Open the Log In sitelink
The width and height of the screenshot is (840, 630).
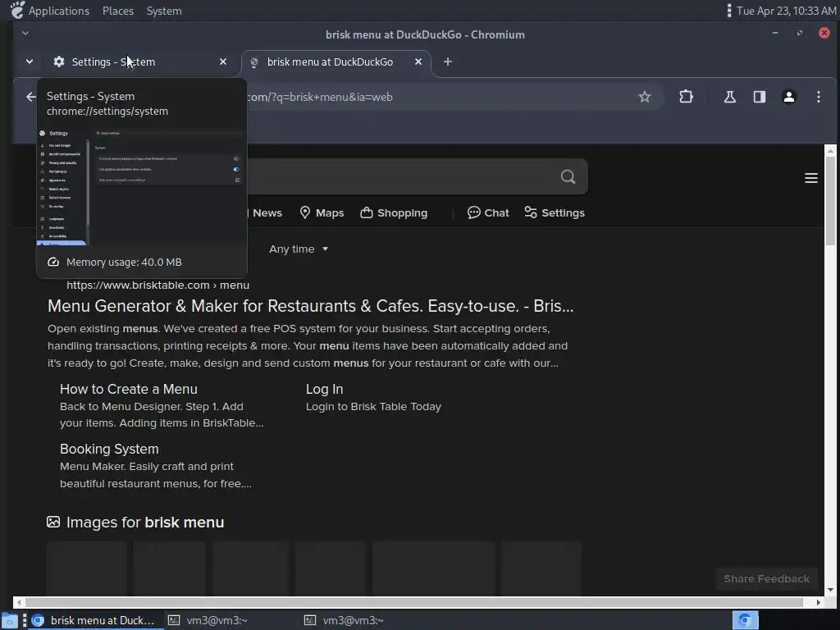coord(325,390)
